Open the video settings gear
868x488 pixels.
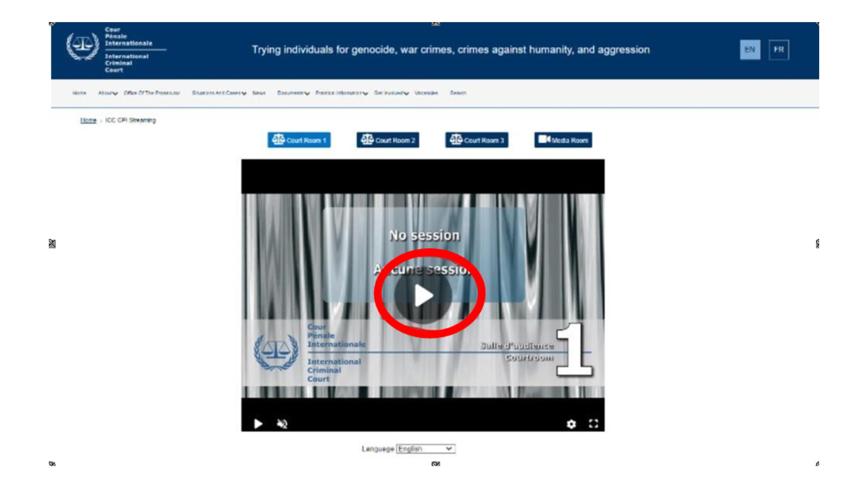coord(571,424)
